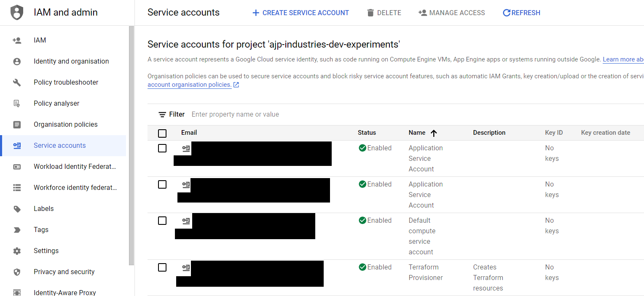Open IAM in the sidebar
This screenshot has width=644, height=296.
63,40
